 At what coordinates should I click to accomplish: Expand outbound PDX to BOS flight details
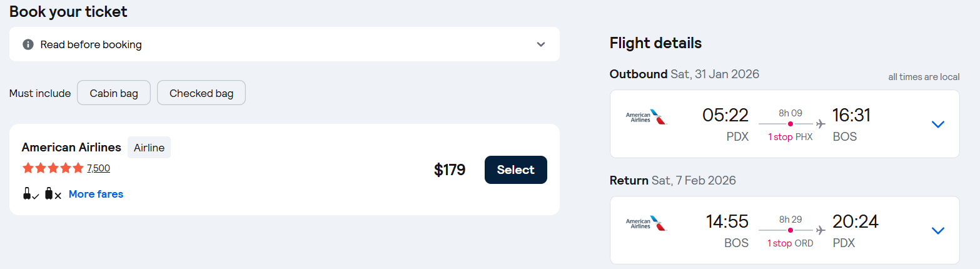[x=937, y=124]
